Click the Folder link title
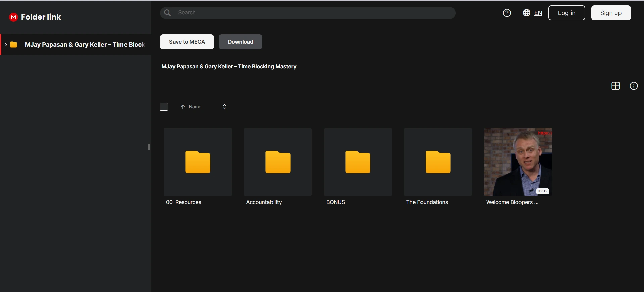 point(41,17)
